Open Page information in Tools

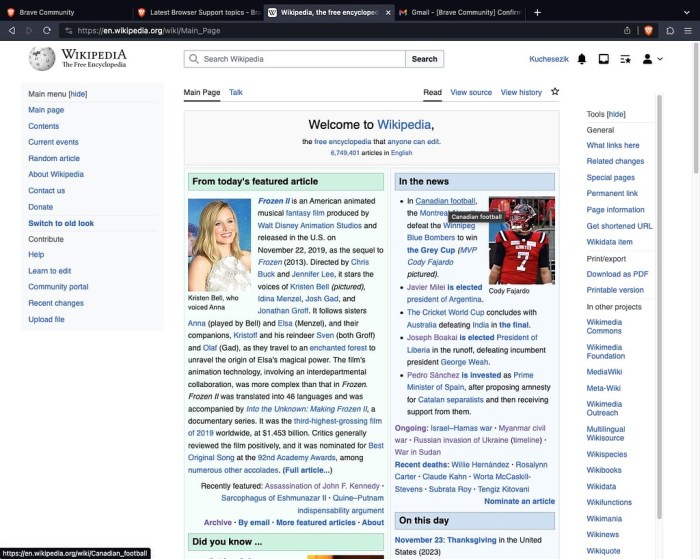[615, 210]
